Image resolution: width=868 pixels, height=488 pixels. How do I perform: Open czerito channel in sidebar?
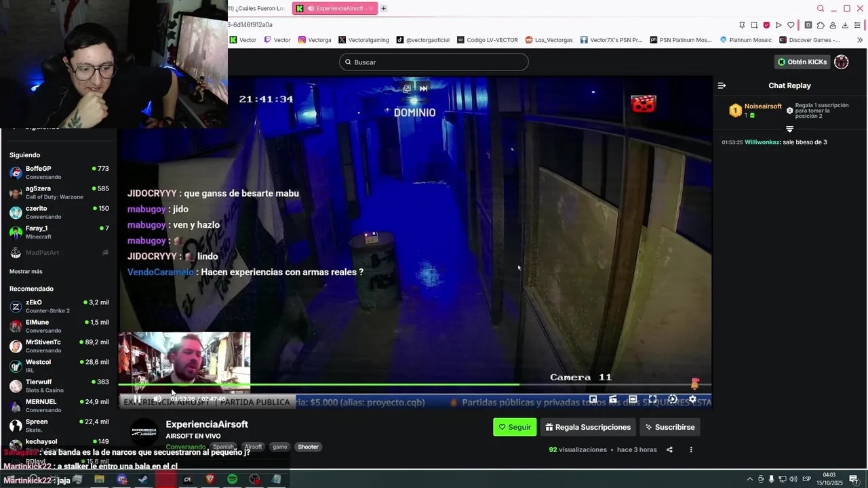coord(59,212)
